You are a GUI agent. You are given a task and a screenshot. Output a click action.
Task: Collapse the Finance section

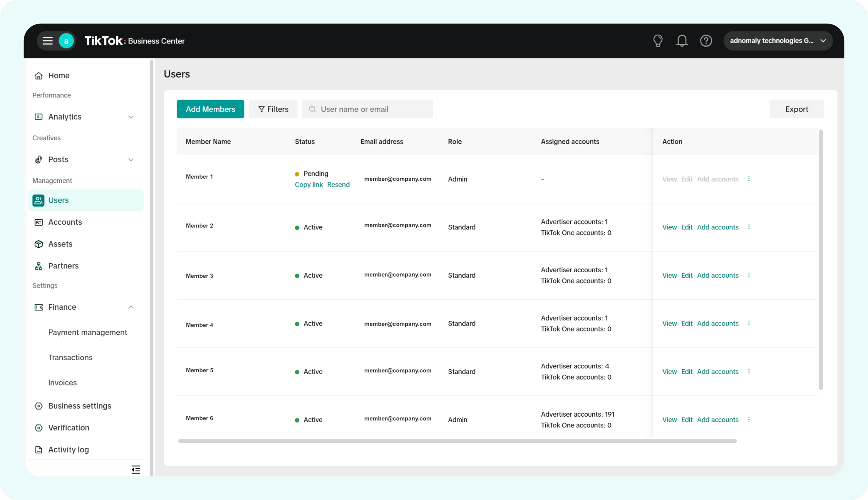click(x=131, y=307)
